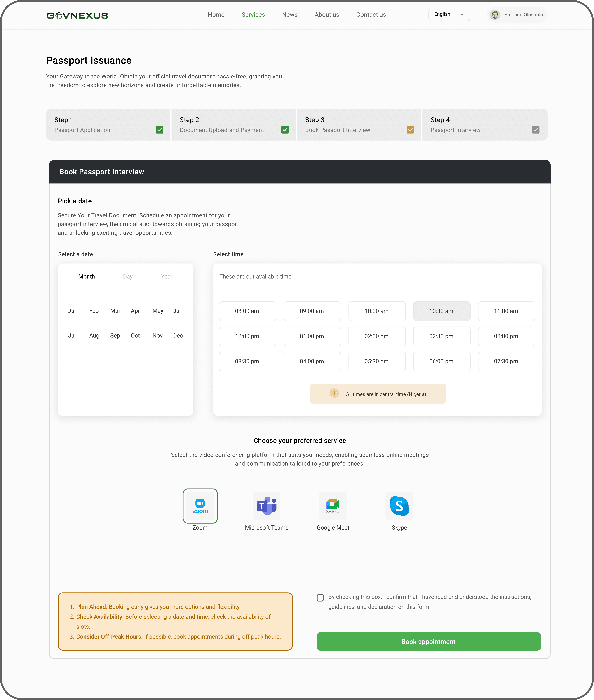Open the Services menu item
Screen dimensions: 594x700
(x=253, y=15)
